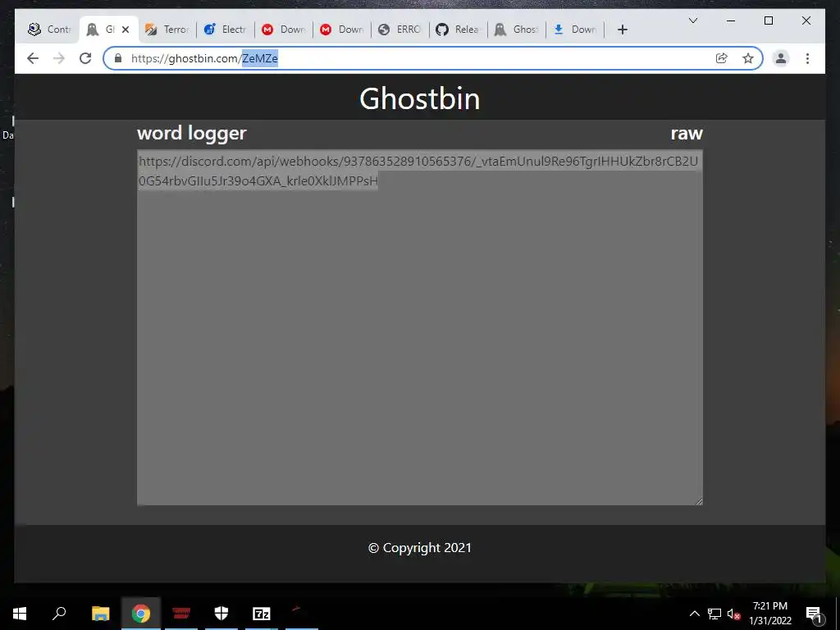
Task: Open the Chrome profile avatar
Action: click(781, 58)
